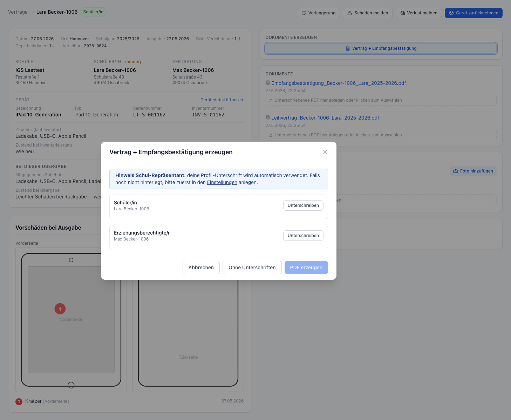Image resolution: width=511 pixels, height=420 pixels.
Task: Open the Gerätedetail öffnen link
Action: pos(222,100)
